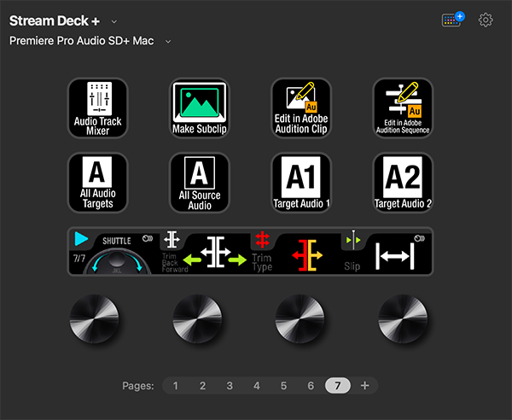The image size is (512, 420).
Task: Switch to page 4
Action: coord(257,386)
